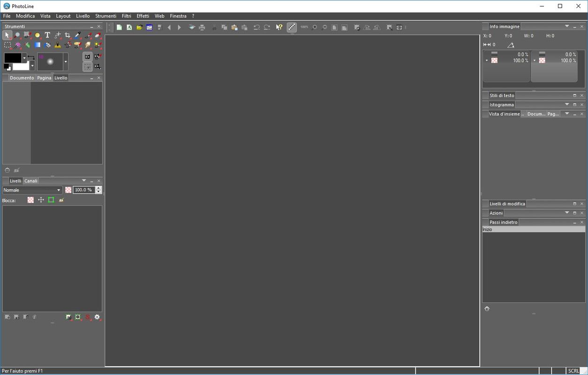Open the Vista d'insieme panel options arrow
The height and width of the screenshot is (375, 588).
[567, 114]
